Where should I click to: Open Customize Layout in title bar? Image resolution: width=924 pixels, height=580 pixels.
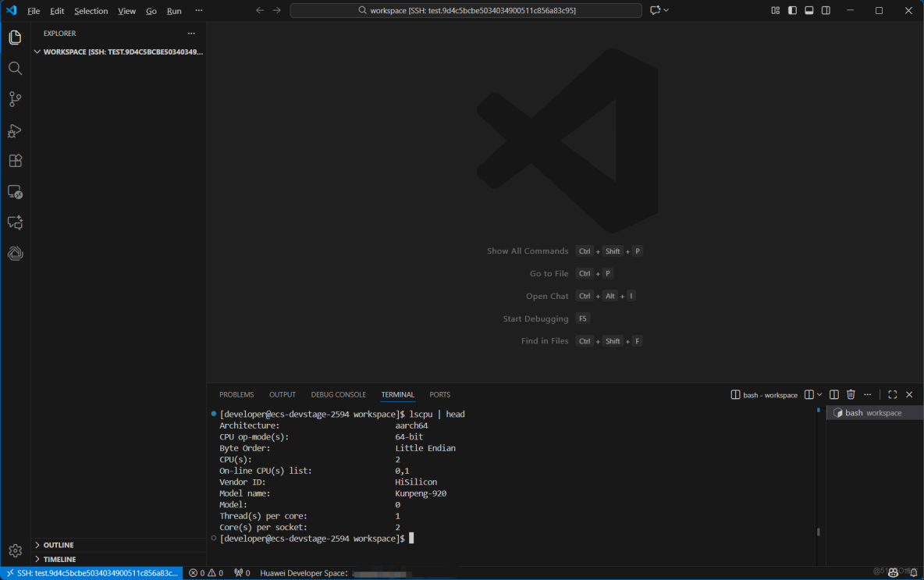776,10
